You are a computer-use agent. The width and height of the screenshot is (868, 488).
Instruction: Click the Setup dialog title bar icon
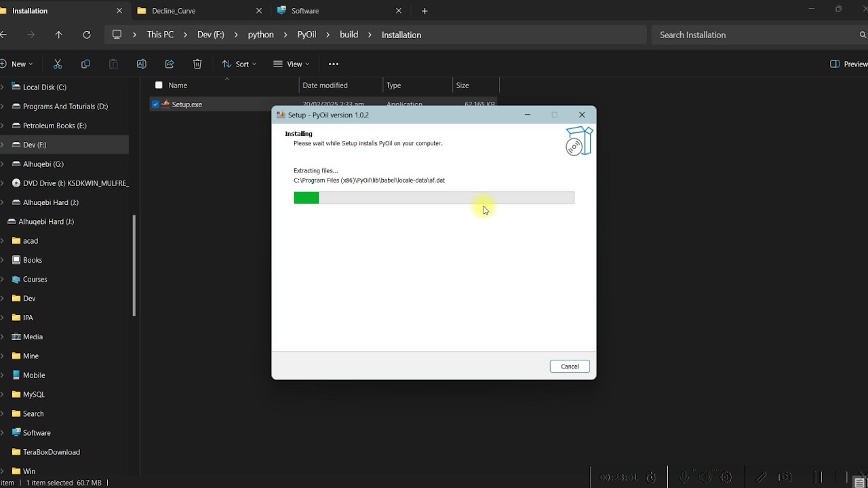[x=281, y=115]
